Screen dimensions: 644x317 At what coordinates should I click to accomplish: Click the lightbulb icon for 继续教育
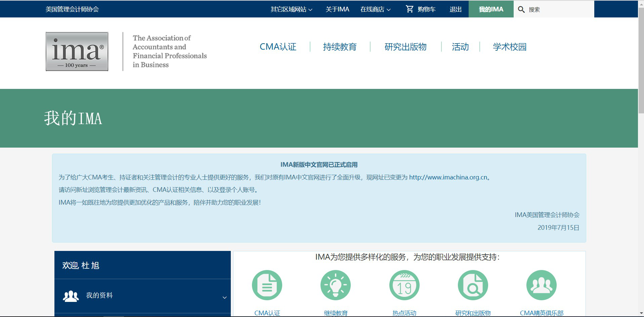coord(336,285)
